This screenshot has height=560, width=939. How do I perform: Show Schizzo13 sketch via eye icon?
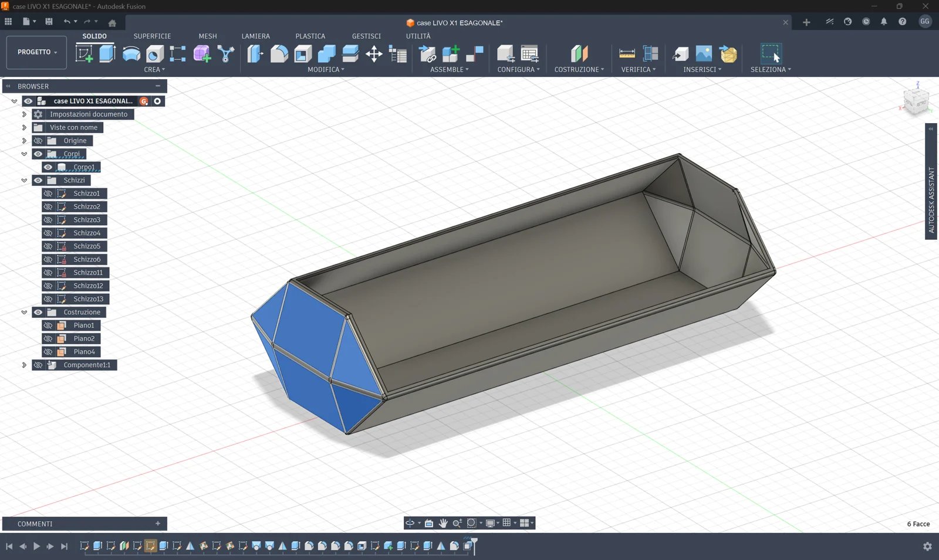[x=48, y=299]
